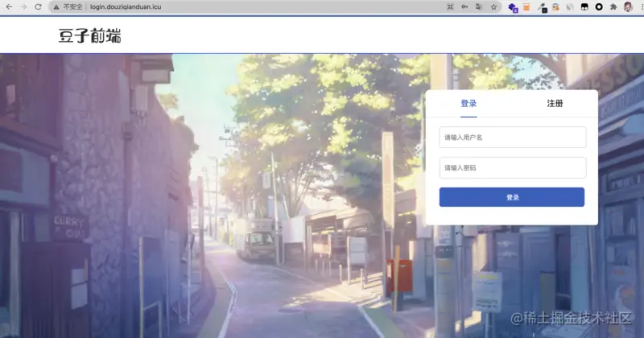
Task: Switch to the 注册 tab
Action: click(555, 104)
